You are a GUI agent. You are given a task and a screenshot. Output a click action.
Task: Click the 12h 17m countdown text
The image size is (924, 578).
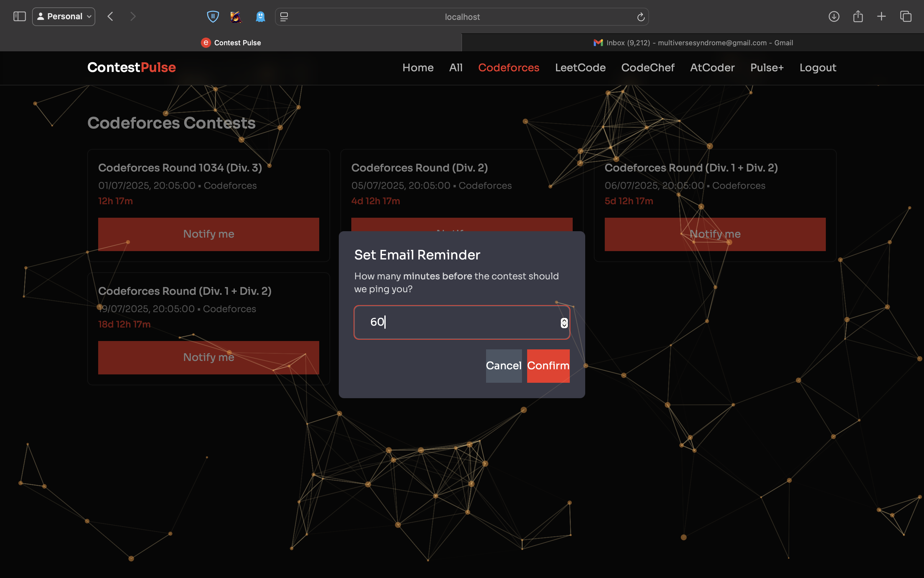click(115, 201)
